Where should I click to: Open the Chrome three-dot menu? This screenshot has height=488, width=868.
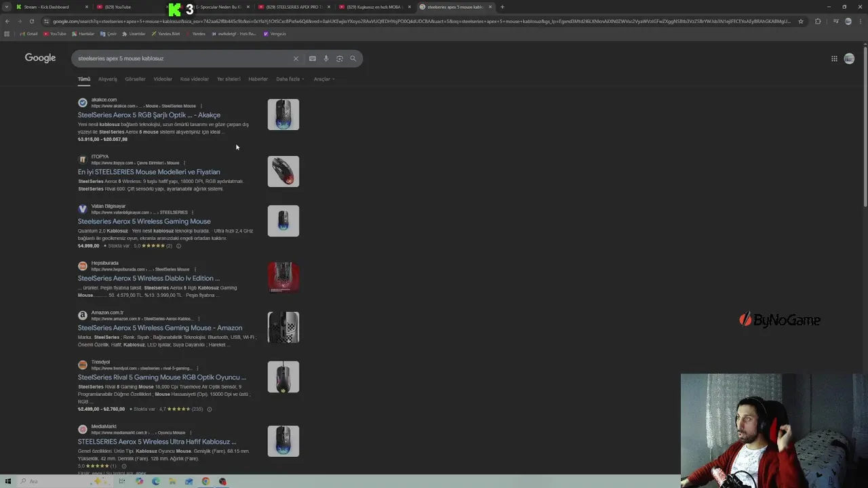tap(861, 21)
